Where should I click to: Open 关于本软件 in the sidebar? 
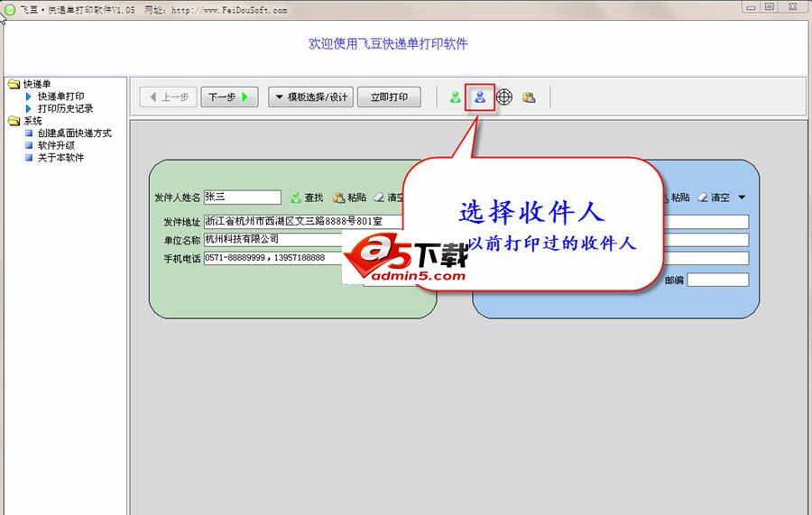click(60, 157)
